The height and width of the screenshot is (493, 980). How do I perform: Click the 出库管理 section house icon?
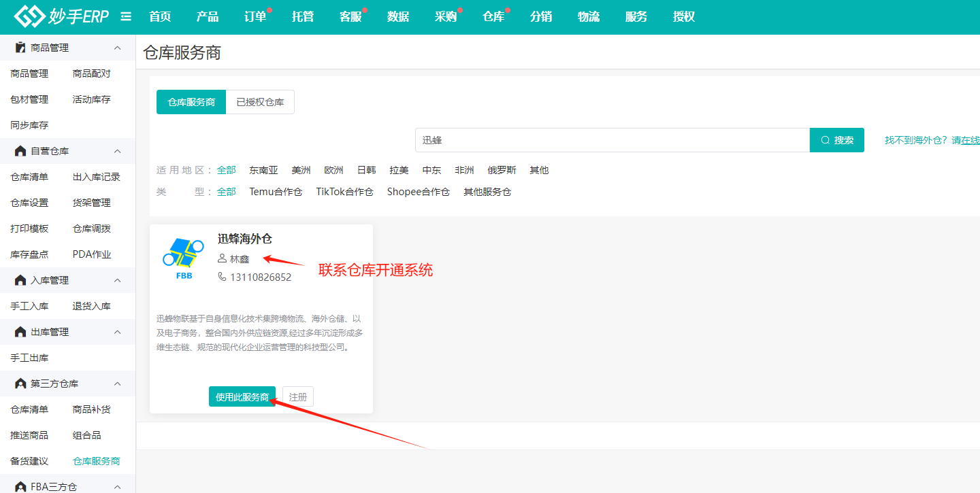[x=20, y=332]
